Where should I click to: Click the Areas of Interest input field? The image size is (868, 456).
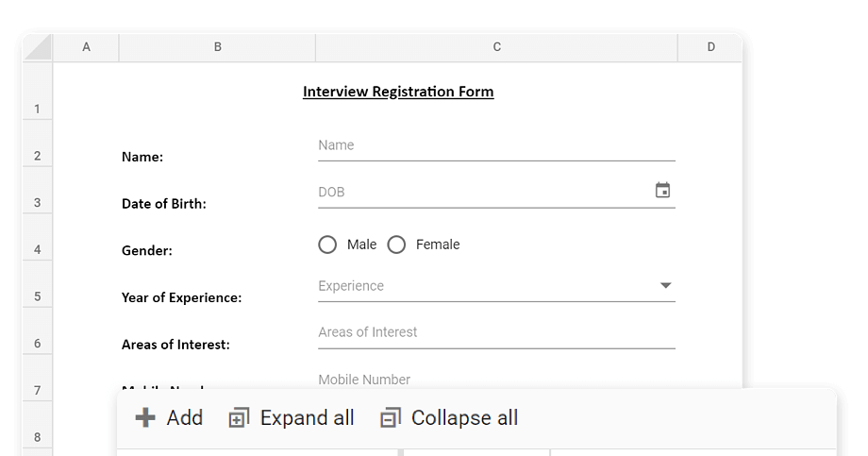tap(495, 333)
